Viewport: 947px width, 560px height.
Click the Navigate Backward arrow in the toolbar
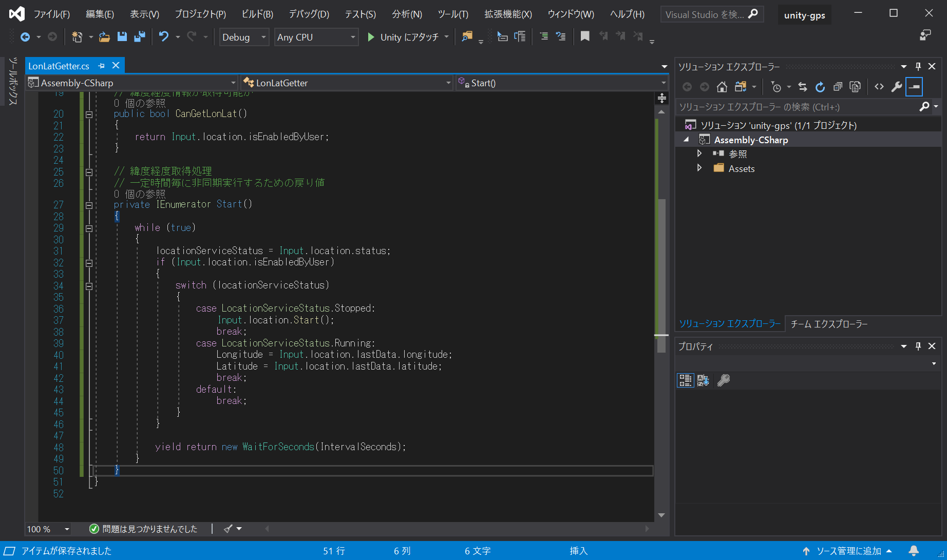coord(25,37)
